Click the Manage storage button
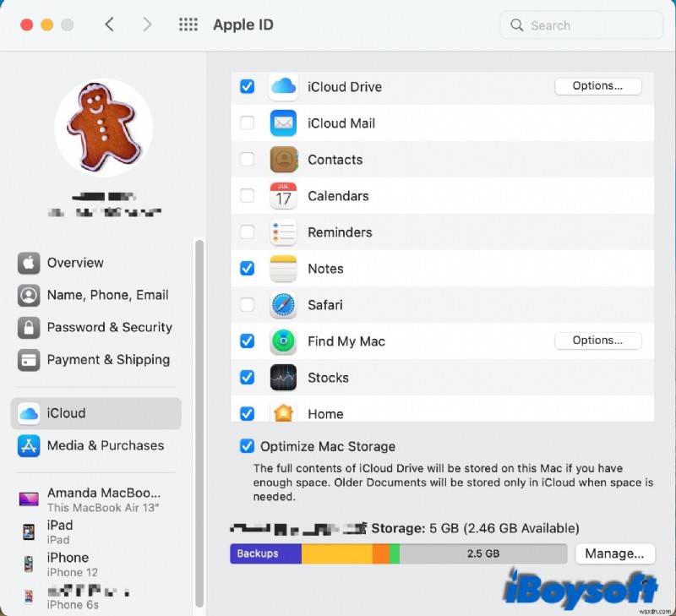The height and width of the screenshot is (616, 676). tap(615, 553)
